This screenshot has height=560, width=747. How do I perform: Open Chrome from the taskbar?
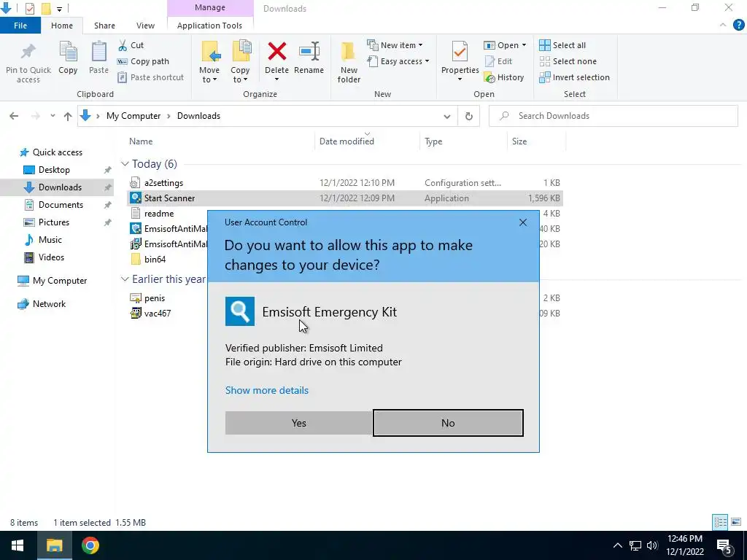[90, 545]
